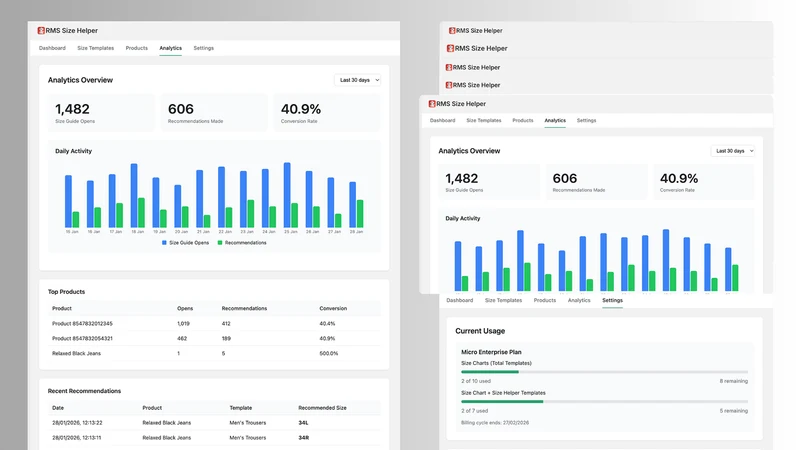Switch to Size Templates tab in the left window
Image resolution: width=800 pixels, height=450 pixels.
(95, 48)
